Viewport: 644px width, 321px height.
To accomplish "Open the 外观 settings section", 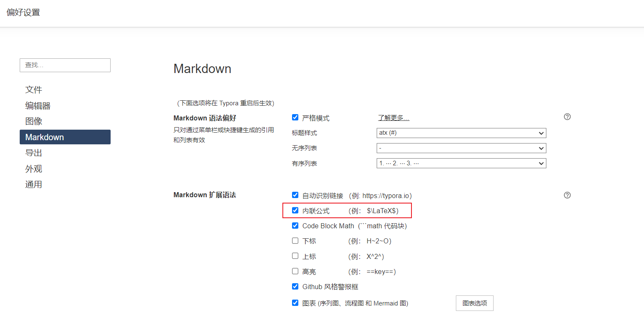I will pos(65,169).
